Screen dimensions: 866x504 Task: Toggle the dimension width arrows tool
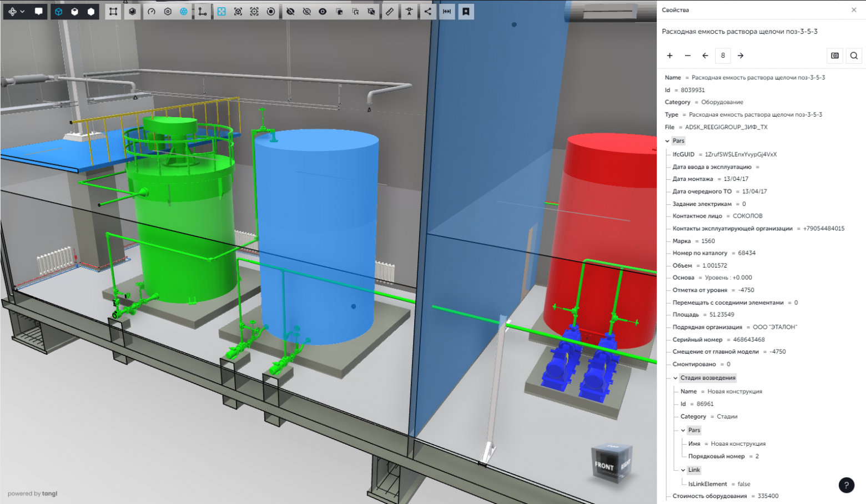pos(447,11)
